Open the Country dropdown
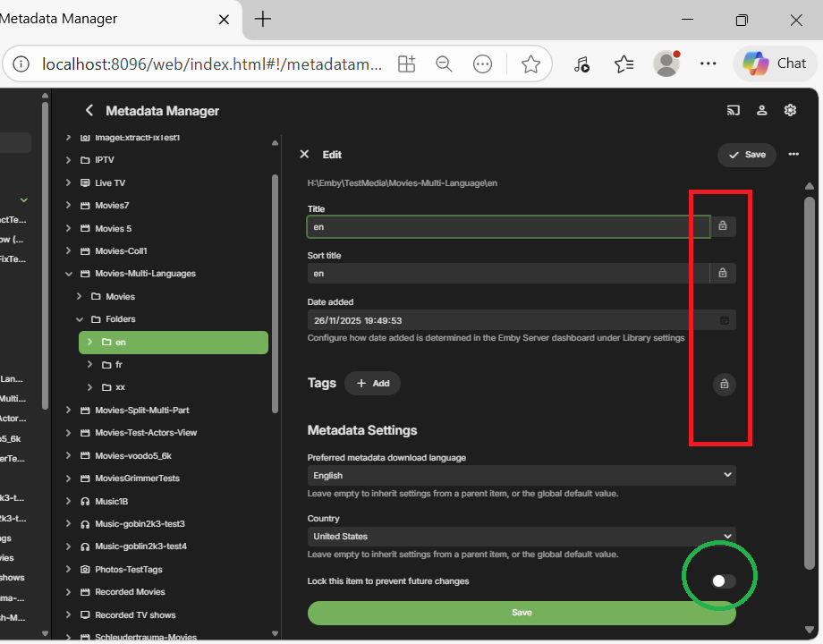This screenshot has height=644, width=823. click(x=522, y=537)
